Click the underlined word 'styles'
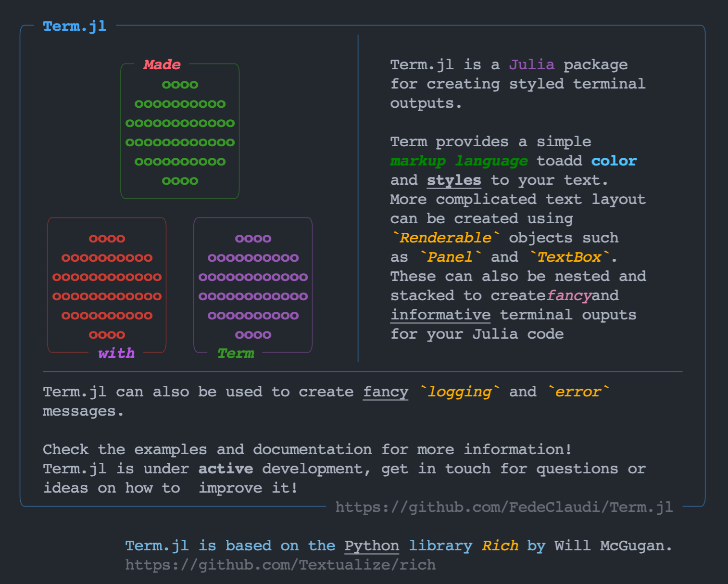The image size is (728, 584). coord(454,180)
